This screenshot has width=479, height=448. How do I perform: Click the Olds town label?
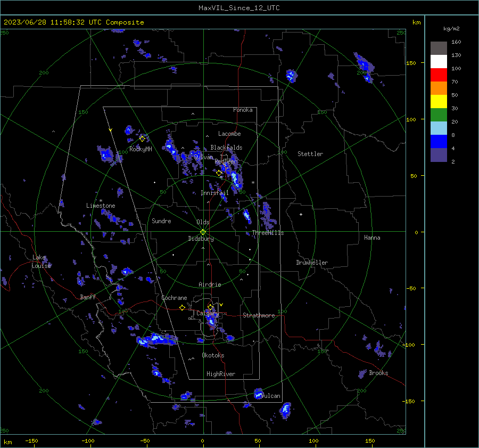[203, 222]
